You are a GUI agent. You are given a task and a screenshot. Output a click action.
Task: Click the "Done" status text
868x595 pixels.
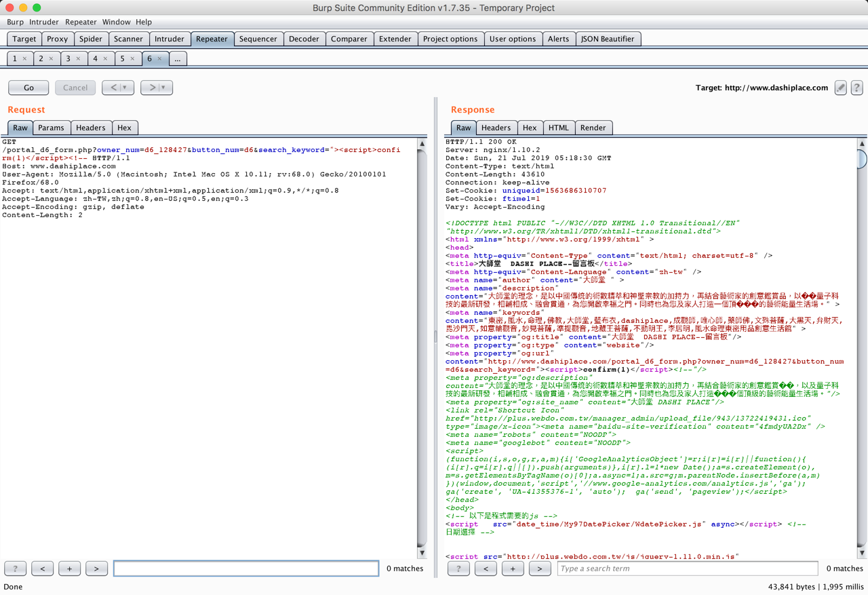pos(13,587)
